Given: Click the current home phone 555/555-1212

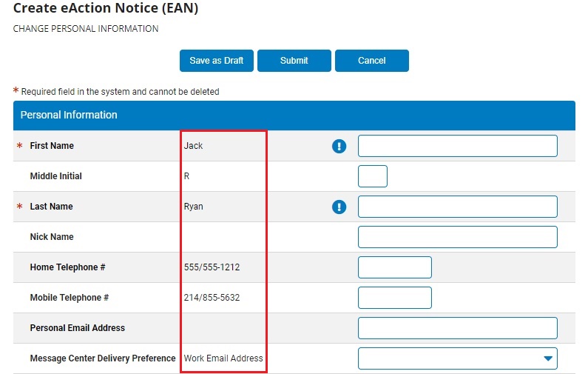Looking at the screenshot, I should tap(212, 267).
